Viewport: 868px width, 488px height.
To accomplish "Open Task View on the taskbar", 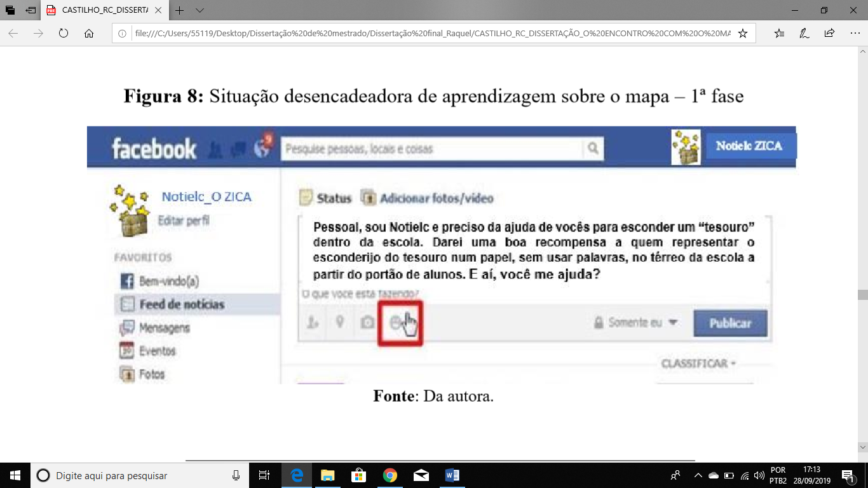I will 264,475.
